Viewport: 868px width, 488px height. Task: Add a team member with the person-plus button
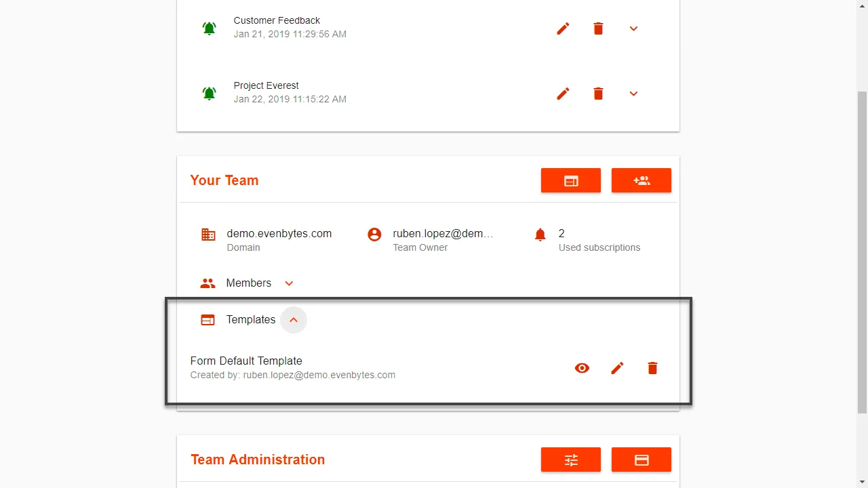pos(642,180)
